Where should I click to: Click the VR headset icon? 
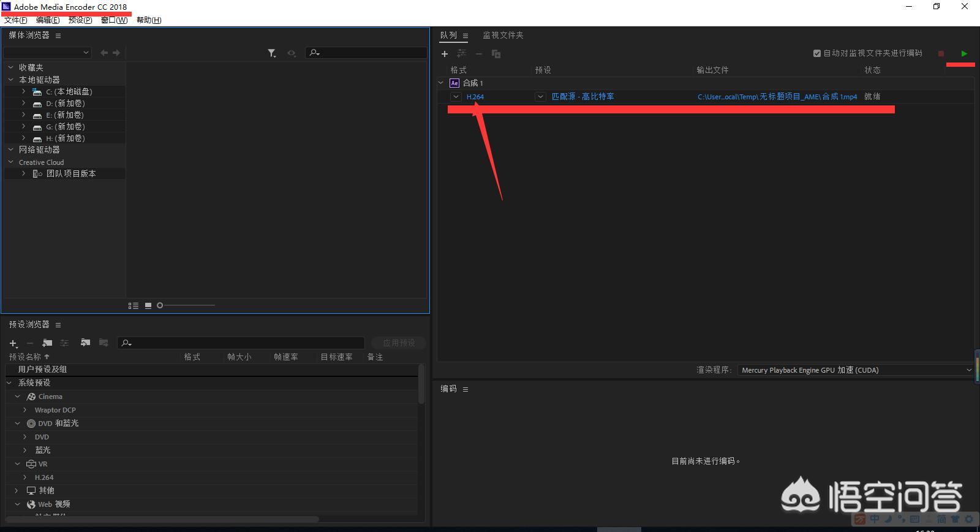(x=31, y=464)
